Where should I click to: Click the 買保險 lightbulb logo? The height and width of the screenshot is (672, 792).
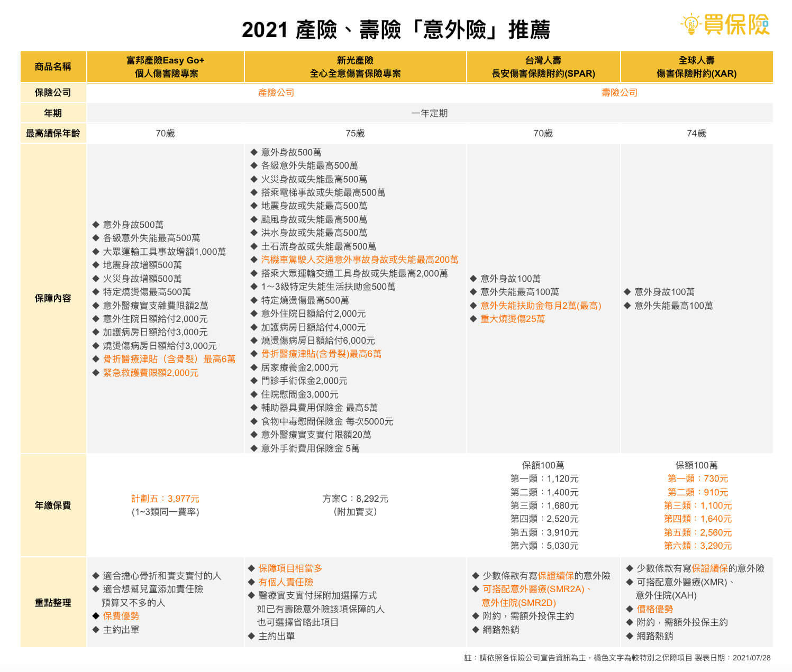point(725,24)
